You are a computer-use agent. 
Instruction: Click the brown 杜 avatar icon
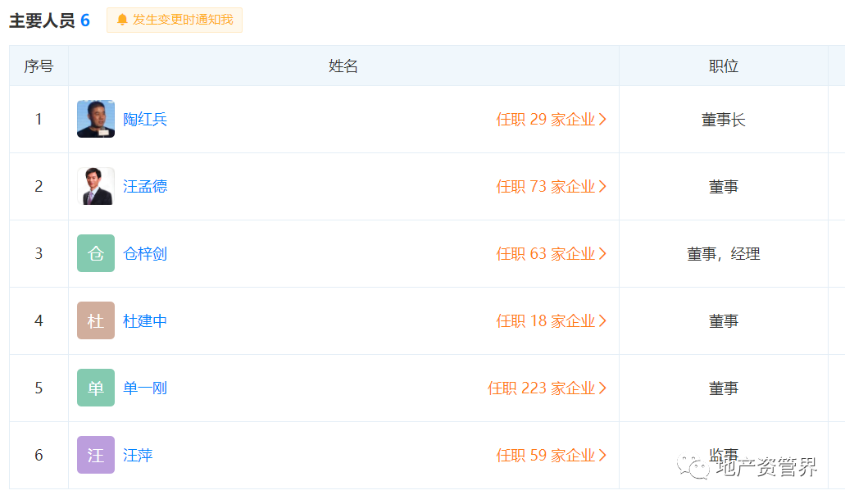(96, 321)
